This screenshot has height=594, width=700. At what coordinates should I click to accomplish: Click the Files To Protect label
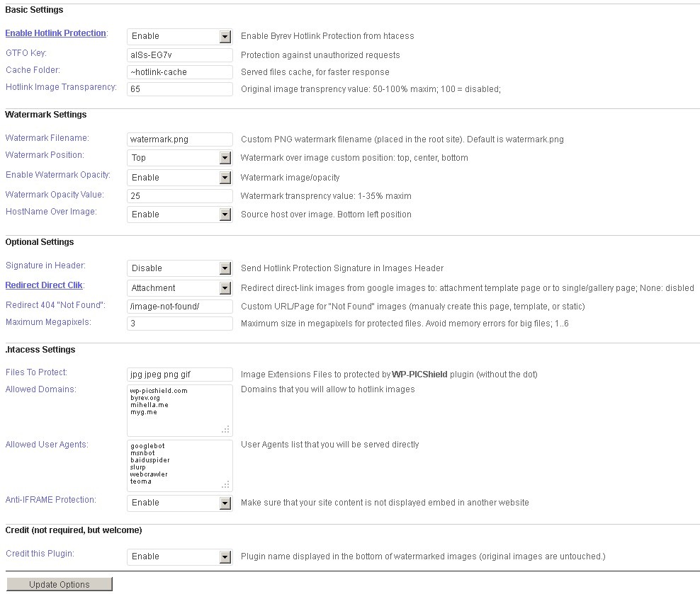tap(36, 372)
